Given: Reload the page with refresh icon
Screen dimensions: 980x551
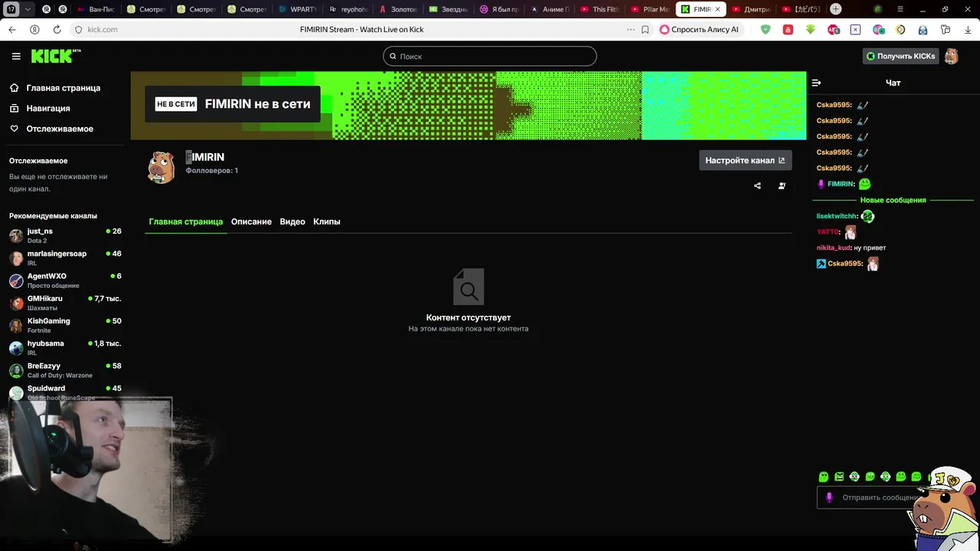Looking at the screenshot, I should pos(57,29).
